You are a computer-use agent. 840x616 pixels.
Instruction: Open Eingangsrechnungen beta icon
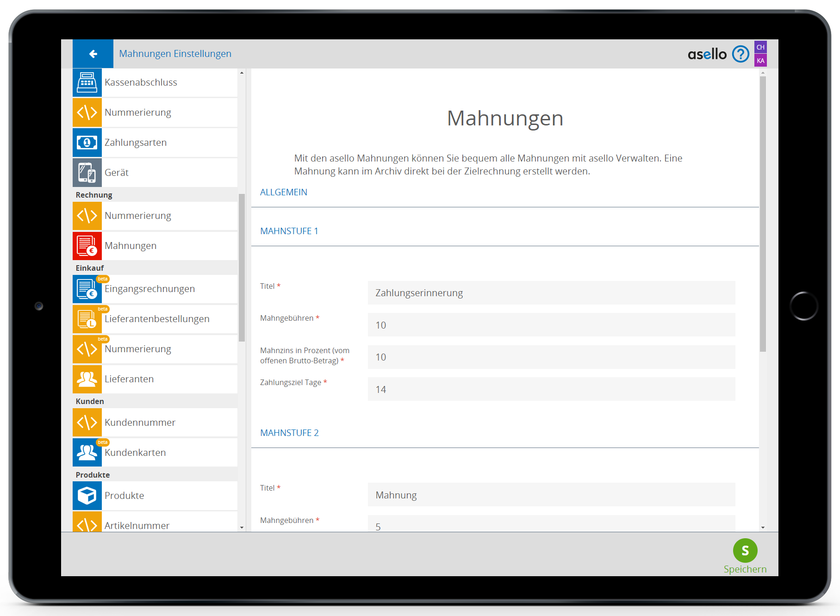(x=87, y=289)
